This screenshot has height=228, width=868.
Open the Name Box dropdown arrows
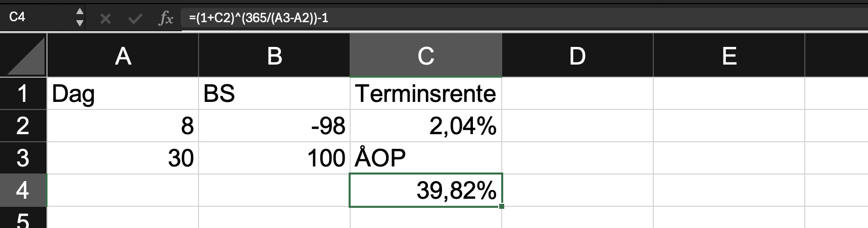pos(79,17)
